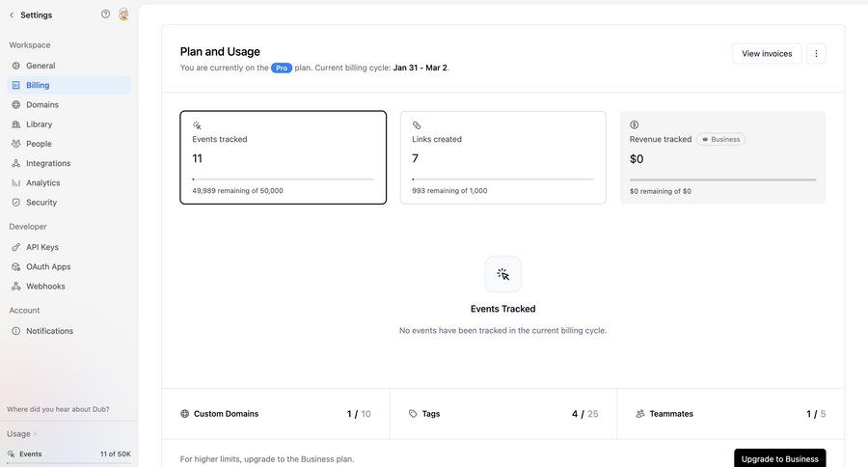Click the Billing receipt icon

click(16, 85)
